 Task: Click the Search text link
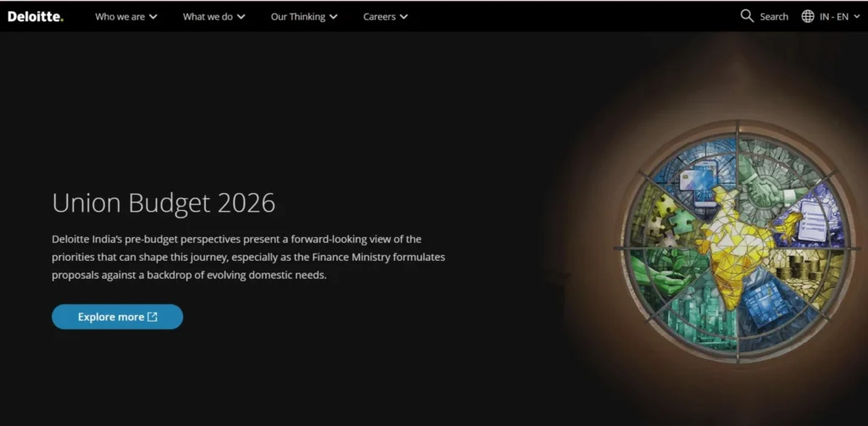[774, 16]
